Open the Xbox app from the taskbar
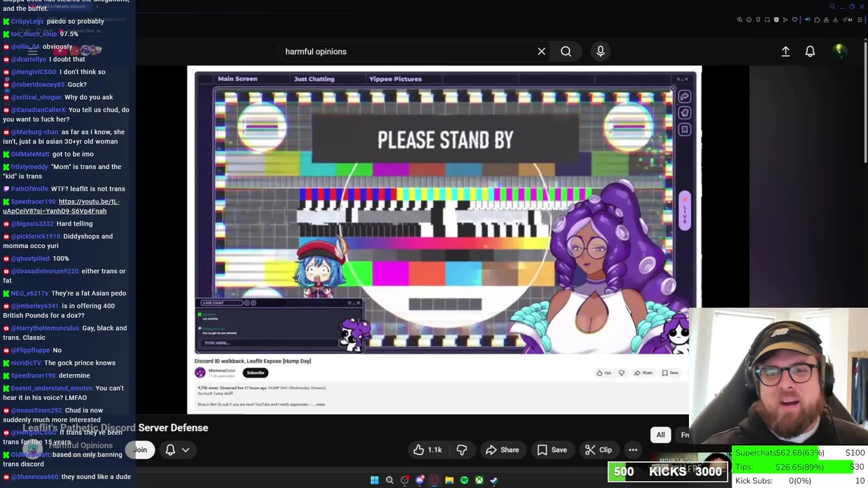This screenshot has width=868, height=488. click(479, 481)
